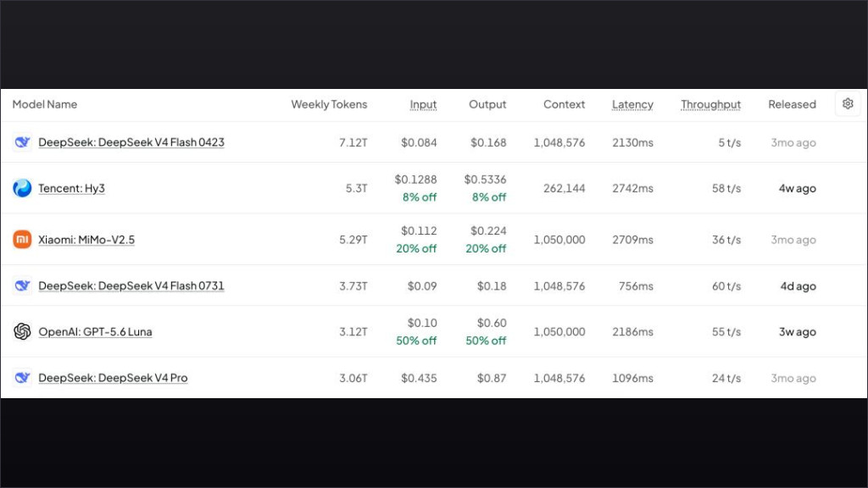The height and width of the screenshot is (488, 868).
Task: Click the 4d ago release date
Action: (798, 286)
